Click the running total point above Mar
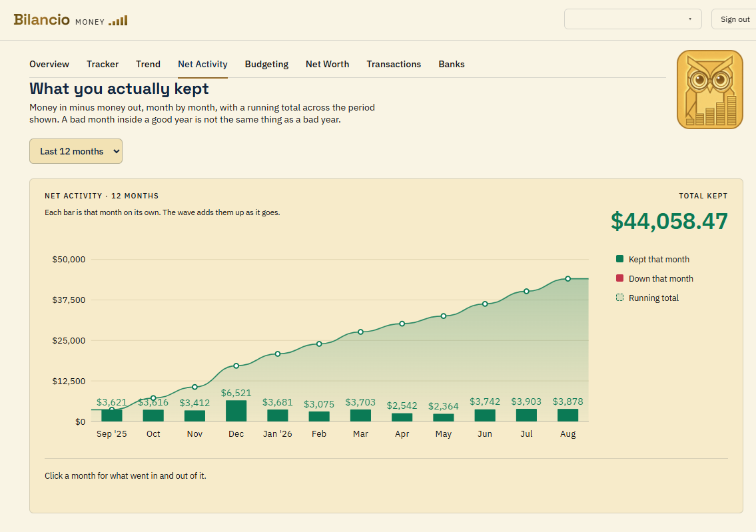756x532 pixels. [x=360, y=332]
